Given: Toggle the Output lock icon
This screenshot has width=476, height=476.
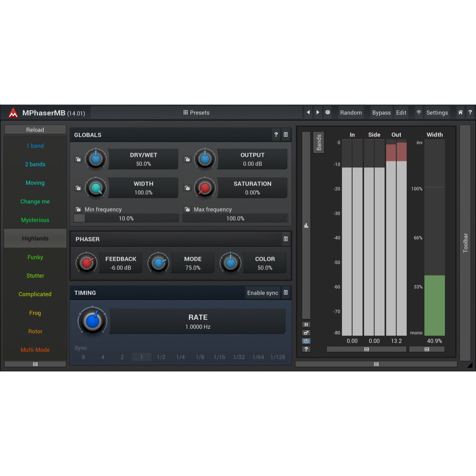Looking at the screenshot, I should (187, 159).
